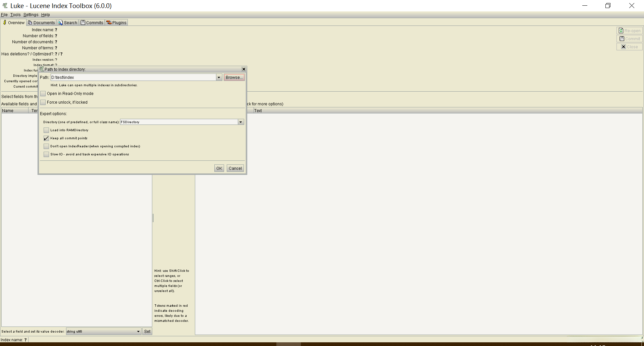Image resolution: width=644 pixels, height=346 pixels.
Task: Open the Settings menu
Action: [x=31, y=15]
